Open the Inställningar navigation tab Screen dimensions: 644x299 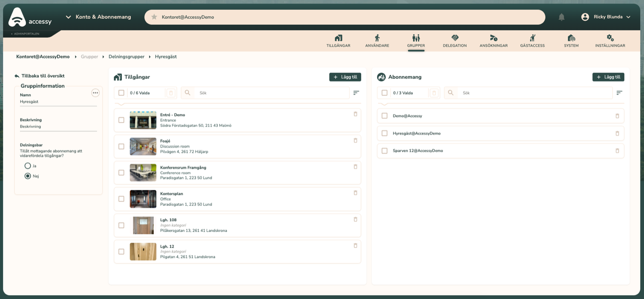[x=610, y=41]
